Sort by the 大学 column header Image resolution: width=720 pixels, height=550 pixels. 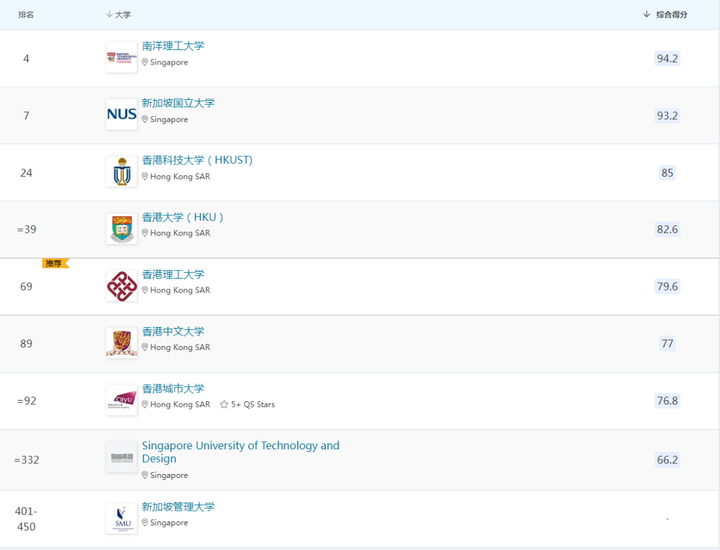coord(118,15)
